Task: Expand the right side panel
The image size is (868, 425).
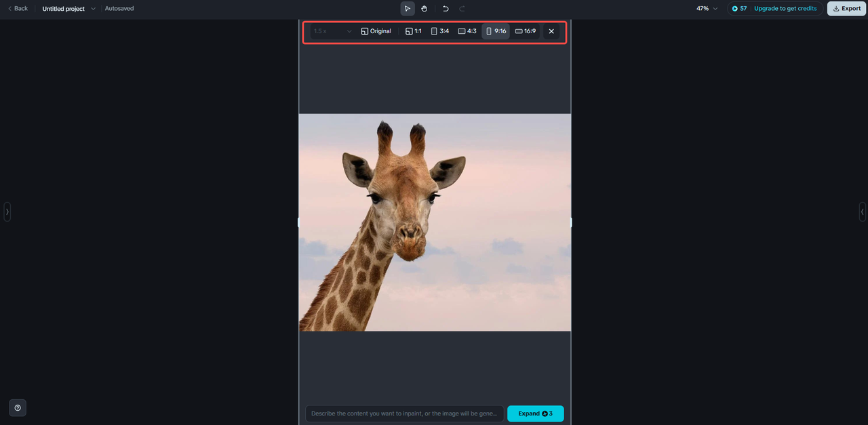Action: pos(862,211)
